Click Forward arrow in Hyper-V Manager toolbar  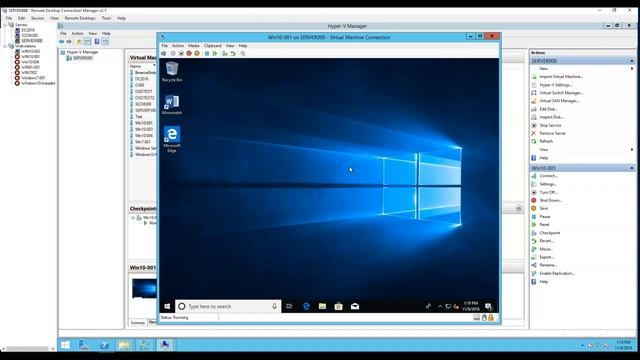69,42
